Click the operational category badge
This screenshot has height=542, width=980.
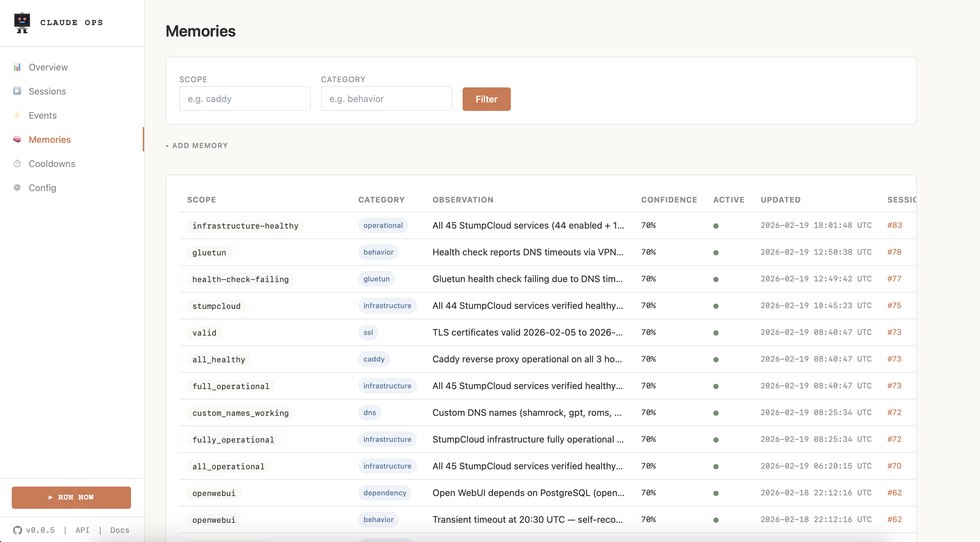pos(383,225)
